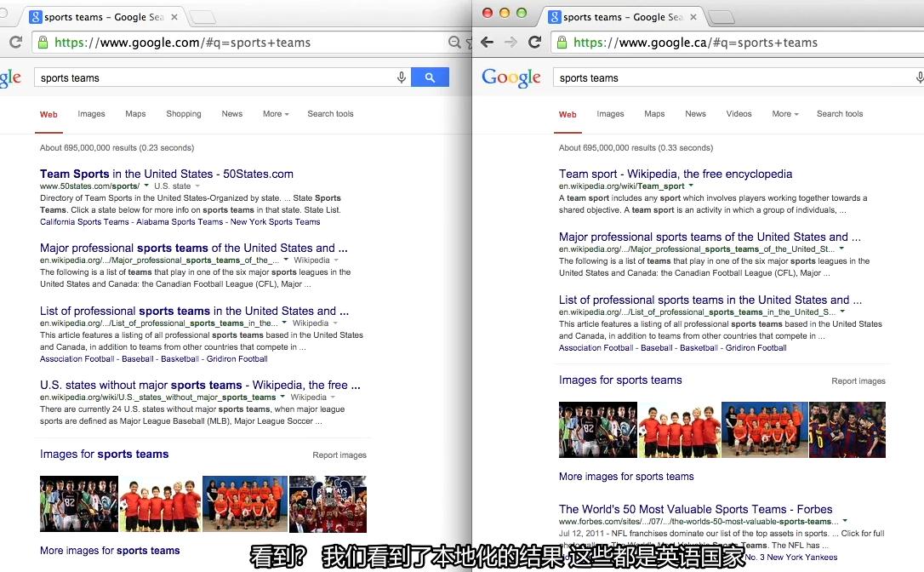
Task: Click address bar in google.ca window
Action: click(737, 42)
